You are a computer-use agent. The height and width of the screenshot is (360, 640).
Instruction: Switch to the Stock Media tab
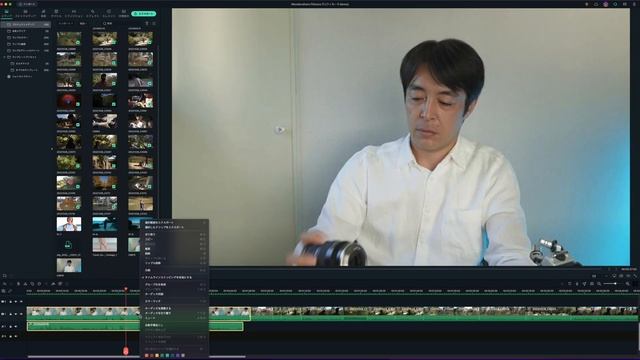26,13
